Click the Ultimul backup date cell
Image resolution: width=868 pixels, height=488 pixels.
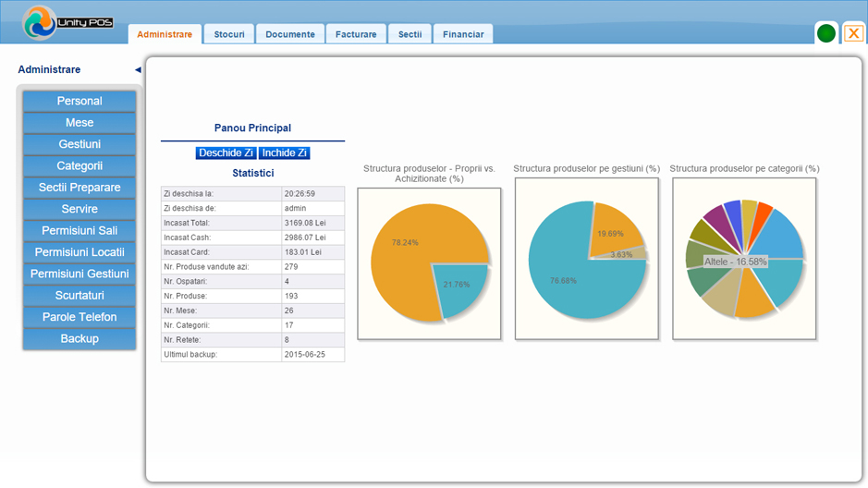[312, 354]
